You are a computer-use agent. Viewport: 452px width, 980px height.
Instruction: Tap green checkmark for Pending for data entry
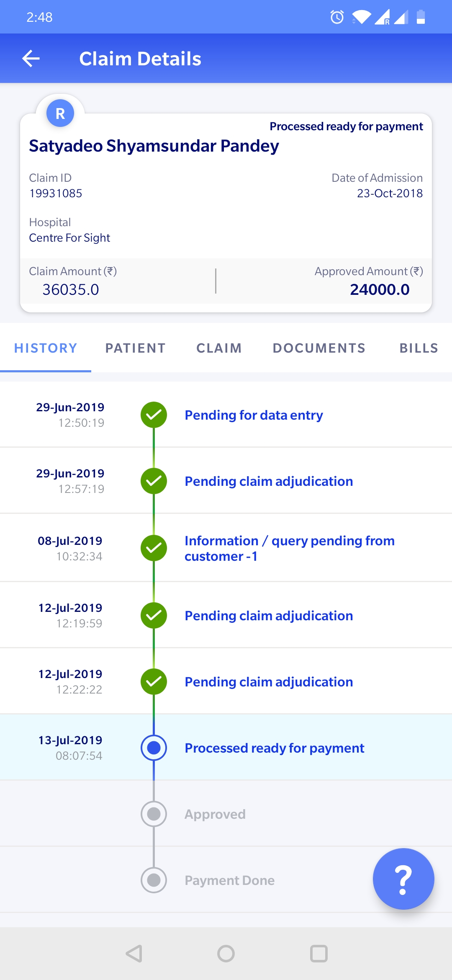[x=154, y=415]
